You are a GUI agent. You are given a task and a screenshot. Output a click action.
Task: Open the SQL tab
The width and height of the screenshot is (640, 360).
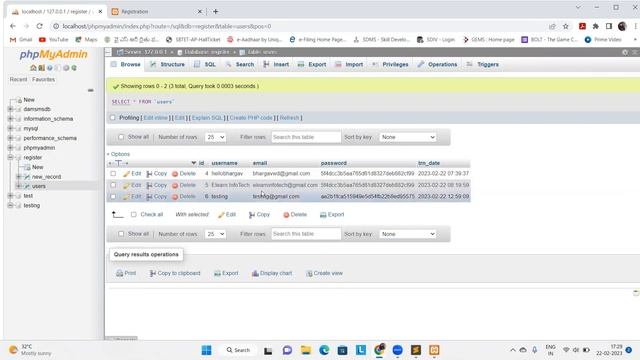click(205, 64)
